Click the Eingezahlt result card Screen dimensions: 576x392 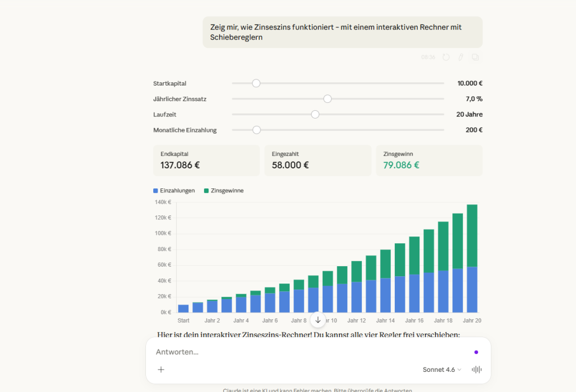tap(318, 160)
